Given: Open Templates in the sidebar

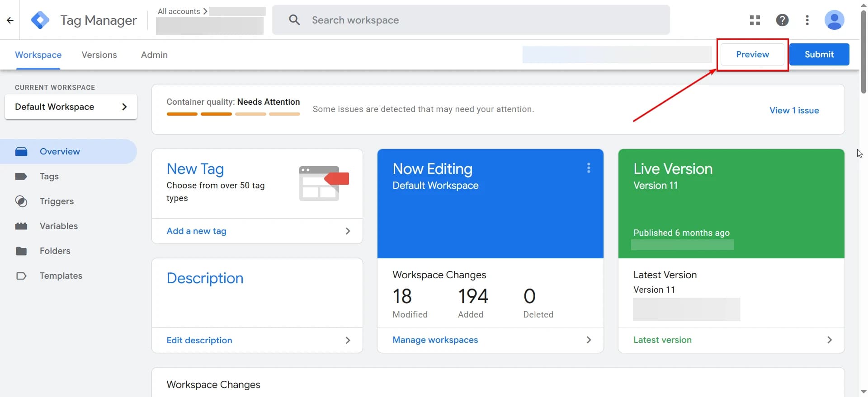Looking at the screenshot, I should [x=61, y=276].
